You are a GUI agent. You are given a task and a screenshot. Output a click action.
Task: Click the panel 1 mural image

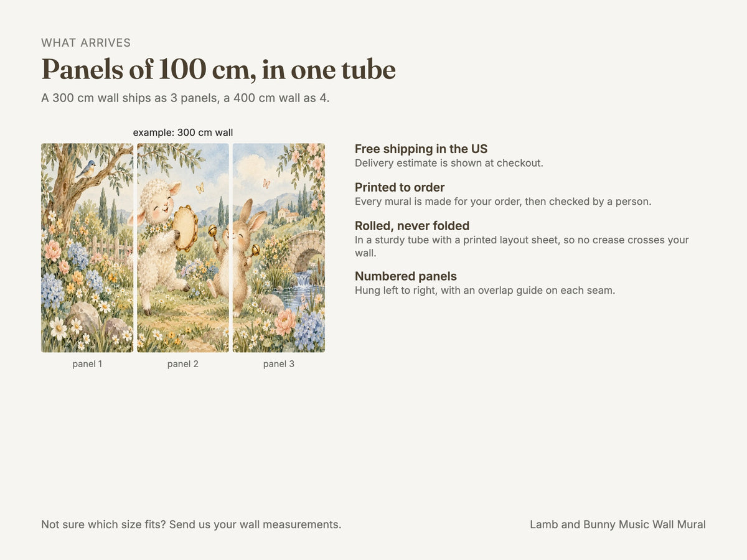point(87,248)
